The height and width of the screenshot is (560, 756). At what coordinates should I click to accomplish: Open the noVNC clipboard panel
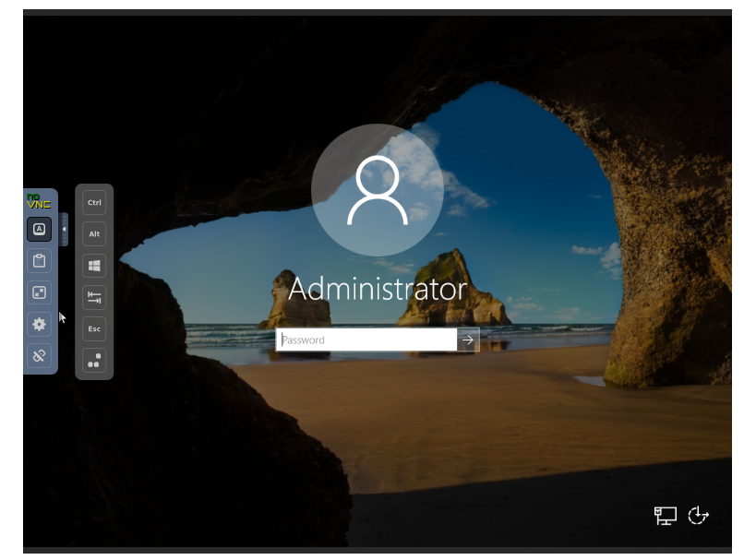pos(39,261)
